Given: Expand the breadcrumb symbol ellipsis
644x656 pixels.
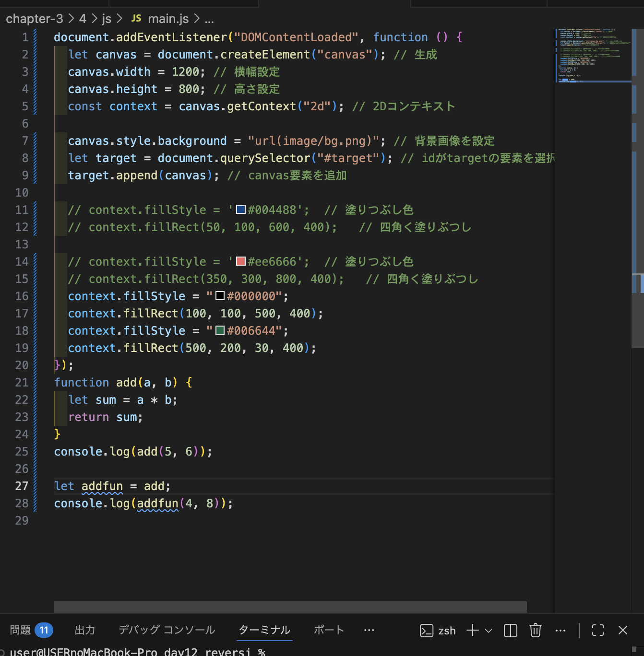Looking at the screenshot, I should (209, 19).
